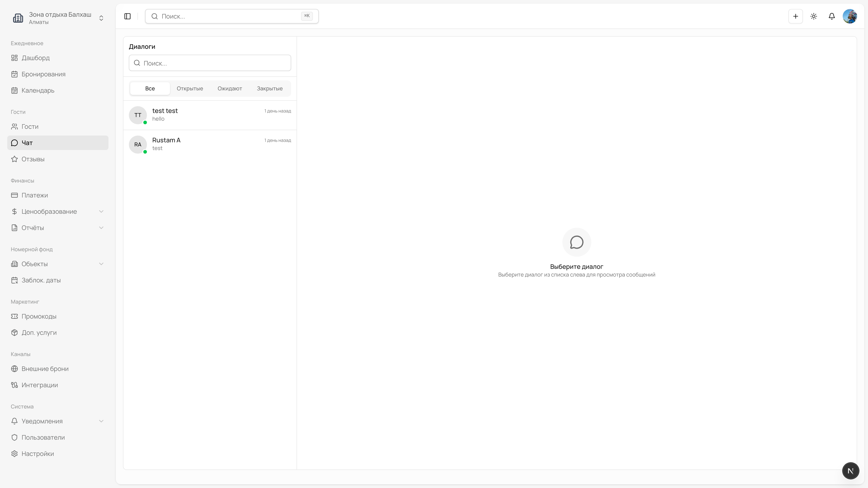868x488 pixels.
Task: Open the user profile avatar
Action: [849, 16]
